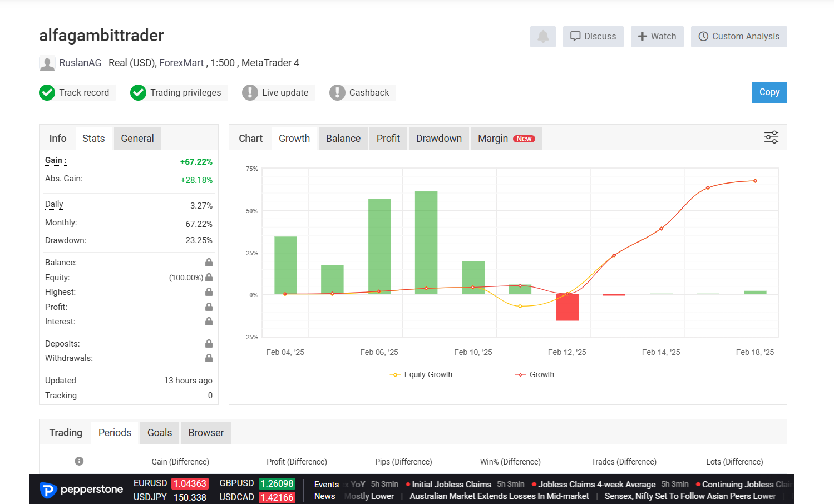The width and height of the screenshot is (834, 504).
Task: Open Australian Market Extends Losses news
Action: [499, 496]
